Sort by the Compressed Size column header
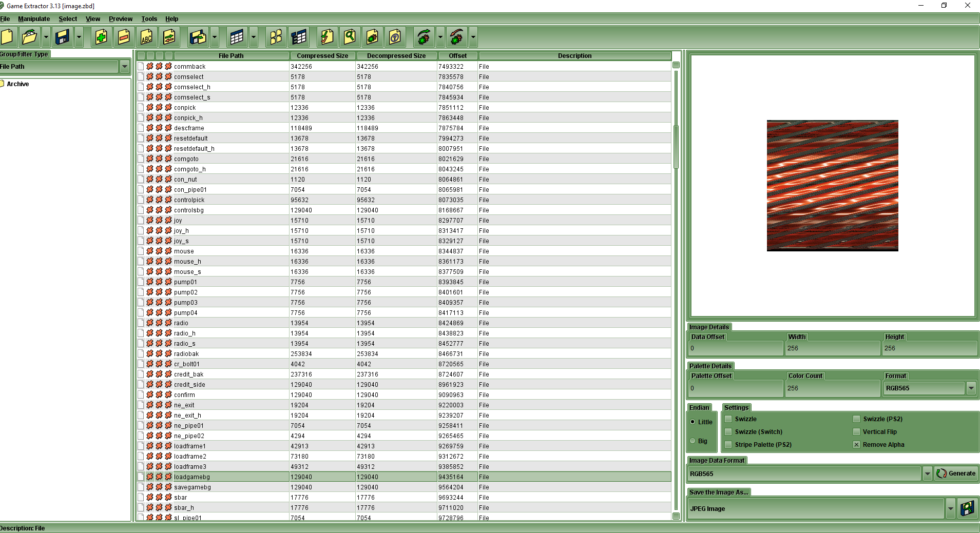This screenshot has height=533, width=980. [x=322, y=55]
